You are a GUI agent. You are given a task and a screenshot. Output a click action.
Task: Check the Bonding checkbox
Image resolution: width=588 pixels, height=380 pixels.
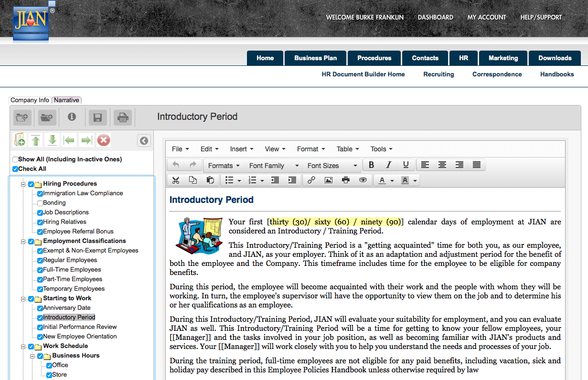40,203
